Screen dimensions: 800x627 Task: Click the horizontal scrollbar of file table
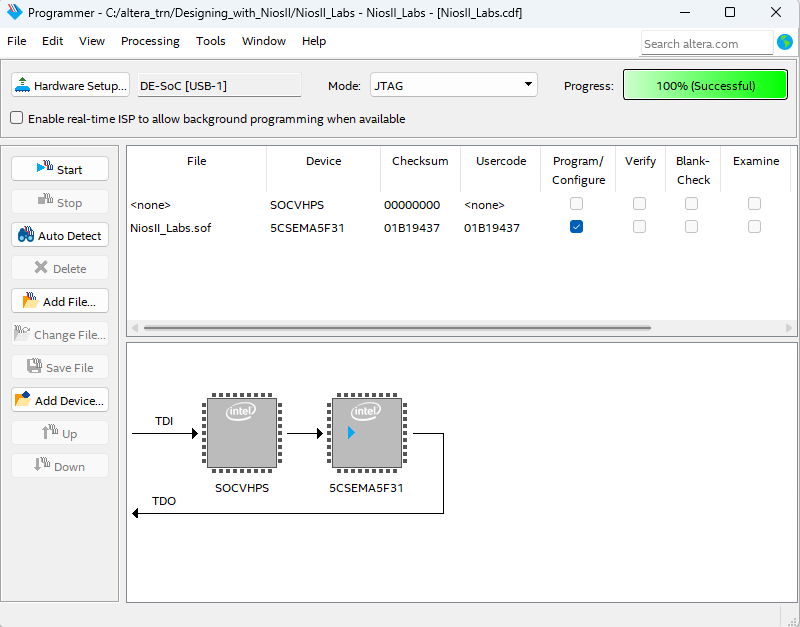point(397,328)
